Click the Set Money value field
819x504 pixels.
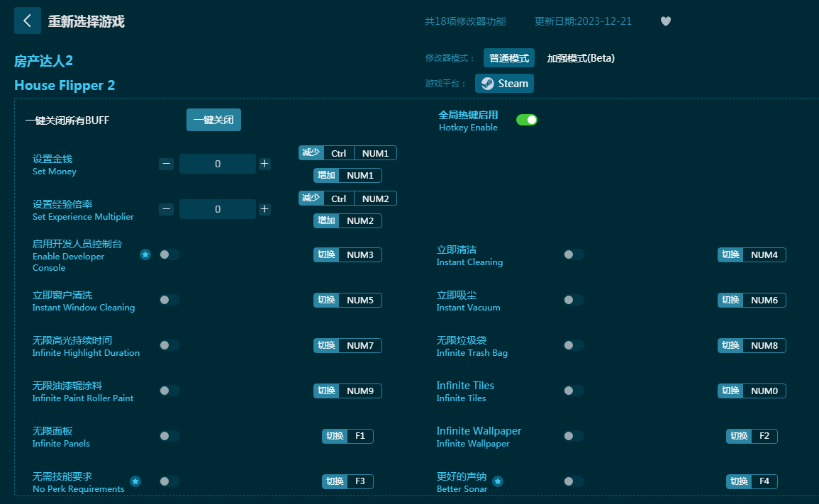(x=217, y=164)
